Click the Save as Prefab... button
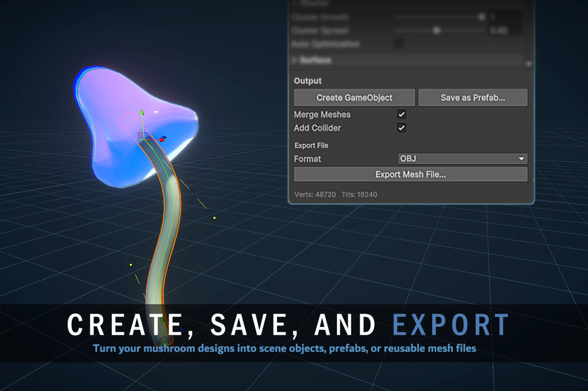588x391 pixels. pos(473,98)
